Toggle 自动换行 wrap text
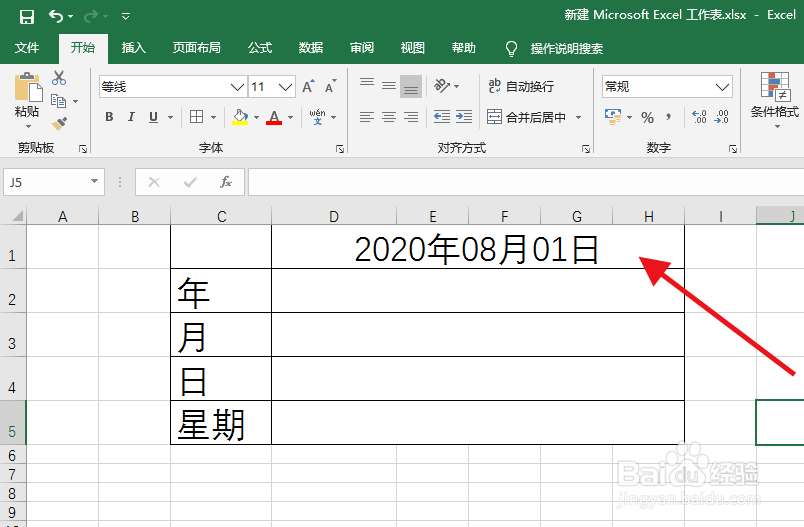Screen dimensions: 804x527 pyautogui.click(x=521, y=86)
